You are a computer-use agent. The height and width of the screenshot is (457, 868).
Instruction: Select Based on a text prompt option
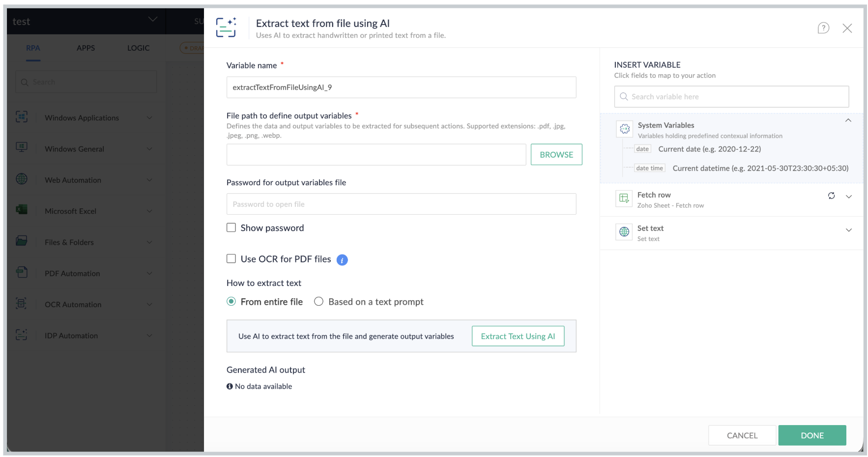click(x=318, y=301)
